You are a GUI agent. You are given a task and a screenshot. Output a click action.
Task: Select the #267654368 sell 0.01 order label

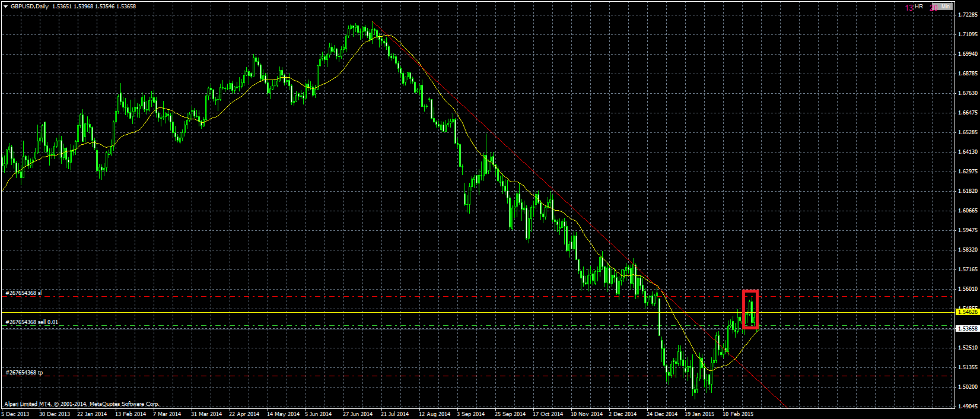32,322
